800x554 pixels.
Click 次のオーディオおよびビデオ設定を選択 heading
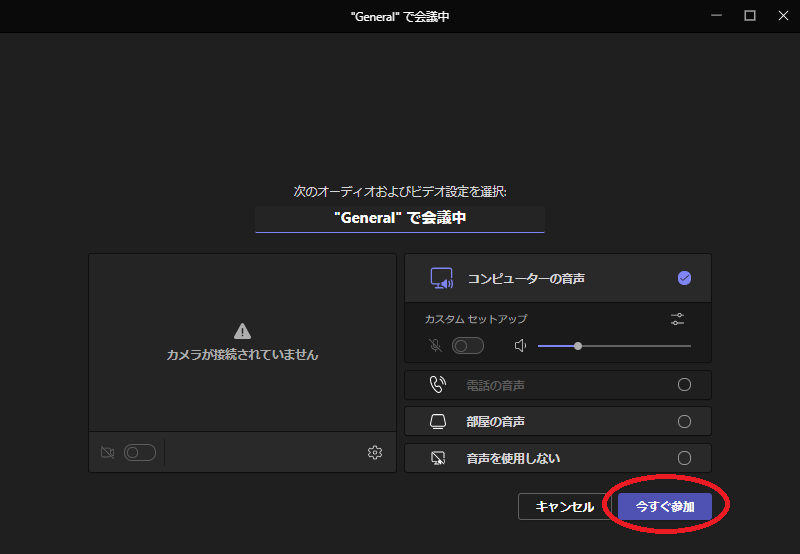click(400, 191)
